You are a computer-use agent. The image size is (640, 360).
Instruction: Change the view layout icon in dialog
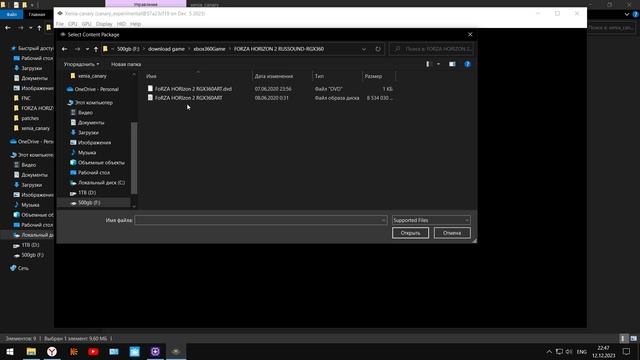[x=428, y=64]
